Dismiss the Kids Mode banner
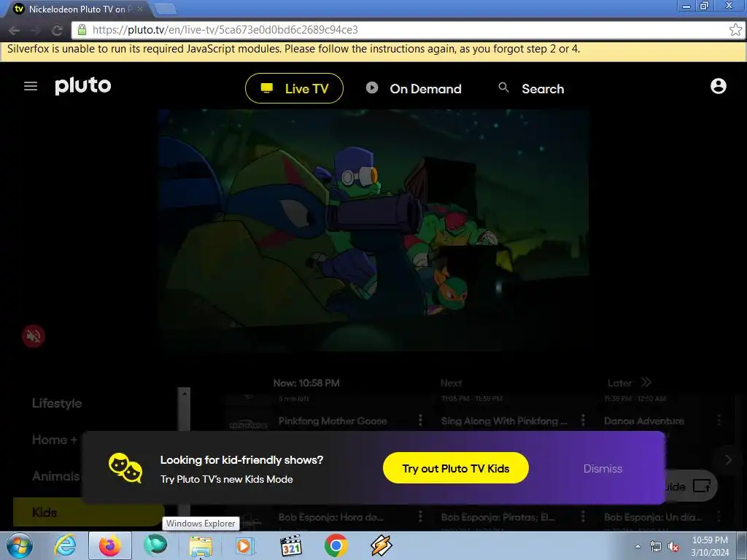 click(603, 469)
